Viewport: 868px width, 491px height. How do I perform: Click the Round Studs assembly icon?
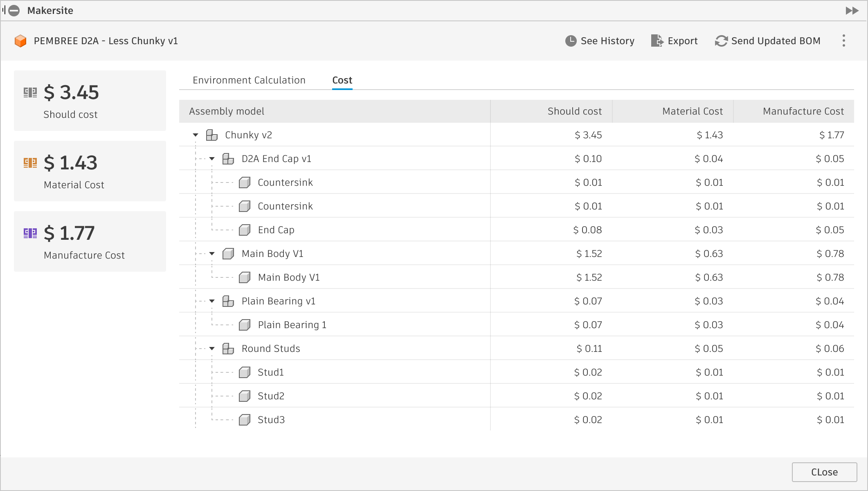pyautogui.click(x=228, y=349)
